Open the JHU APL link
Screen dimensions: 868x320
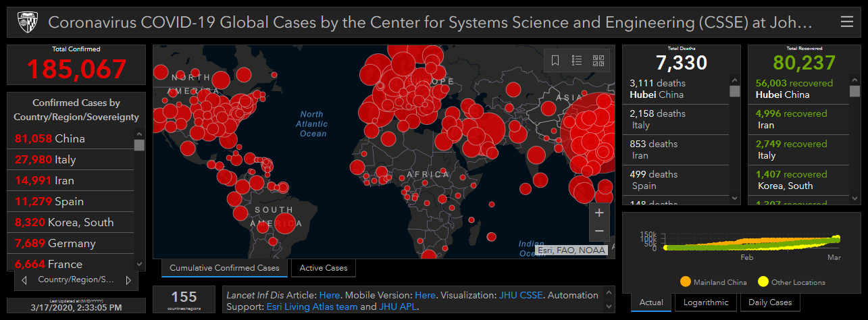398,306
